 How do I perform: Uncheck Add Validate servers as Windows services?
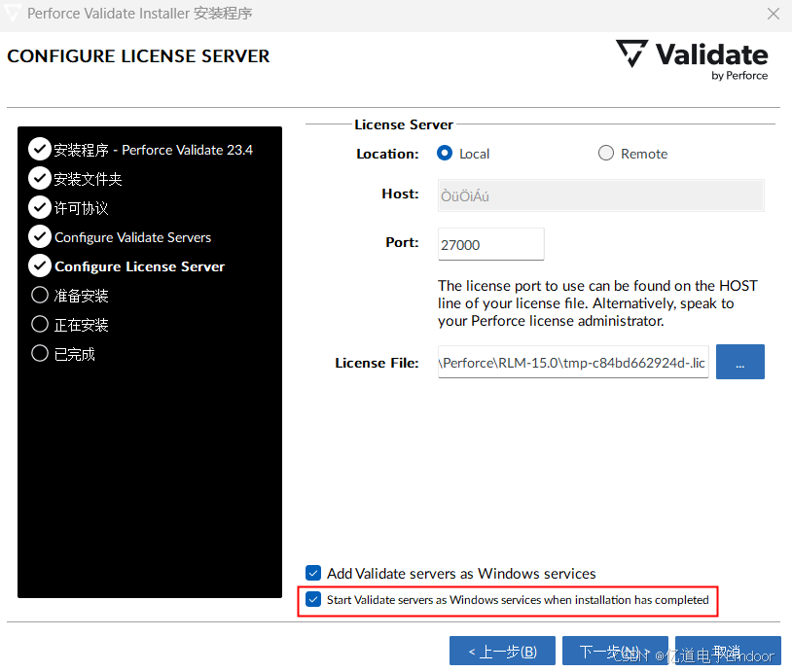(313, 573)
